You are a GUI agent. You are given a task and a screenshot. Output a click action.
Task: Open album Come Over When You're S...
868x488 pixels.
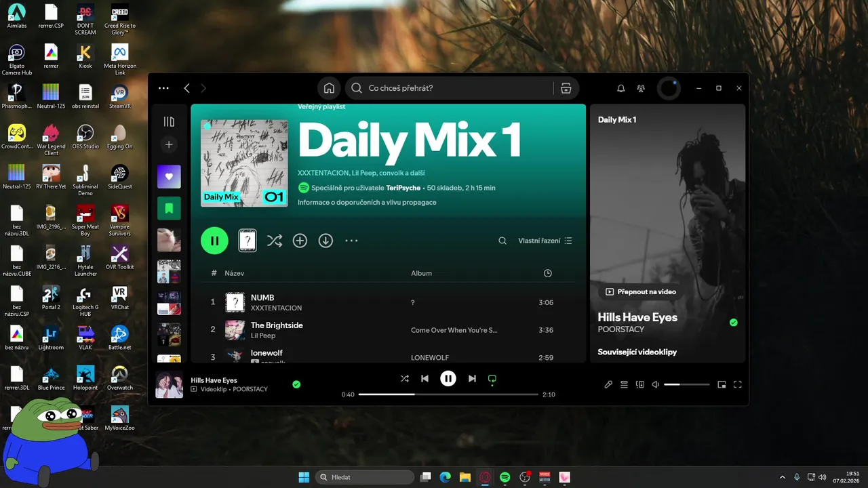click(454, 330)
